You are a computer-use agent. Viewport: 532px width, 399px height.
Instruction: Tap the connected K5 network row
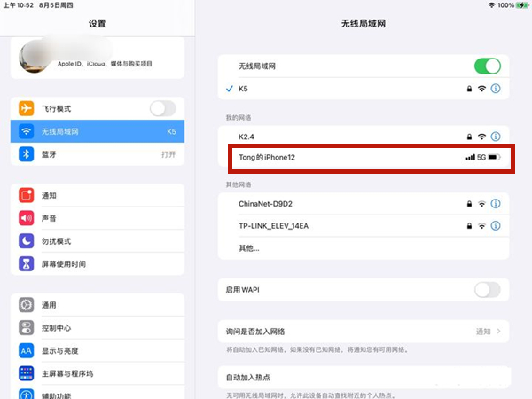click(364, 89)
